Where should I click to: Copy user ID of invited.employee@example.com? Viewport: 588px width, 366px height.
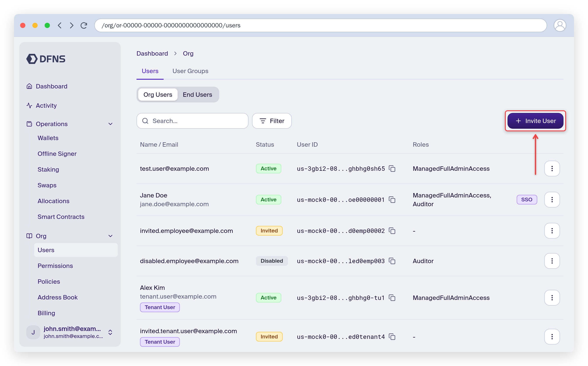point(392,231)
